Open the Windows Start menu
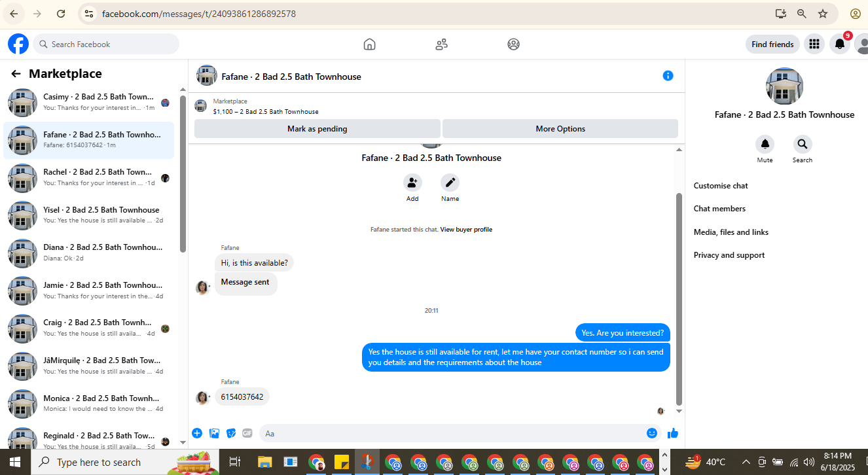 coord(14,462)
